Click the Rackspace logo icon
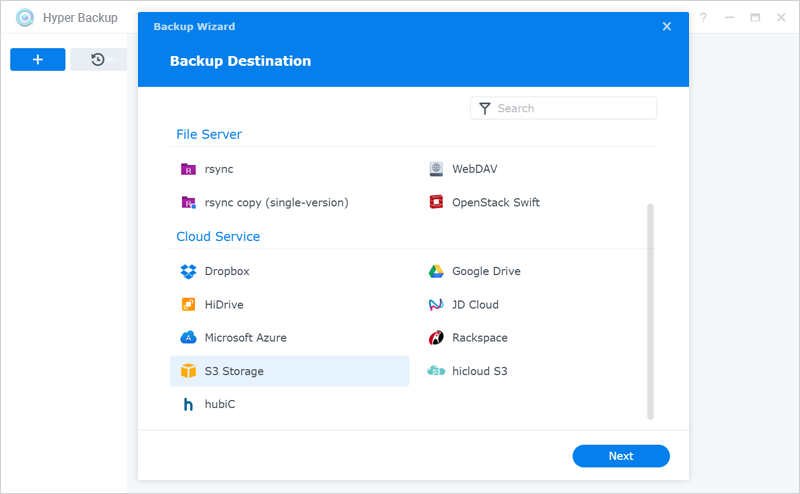The width and height of the screenshot is (800, 494). coord(436,337)
